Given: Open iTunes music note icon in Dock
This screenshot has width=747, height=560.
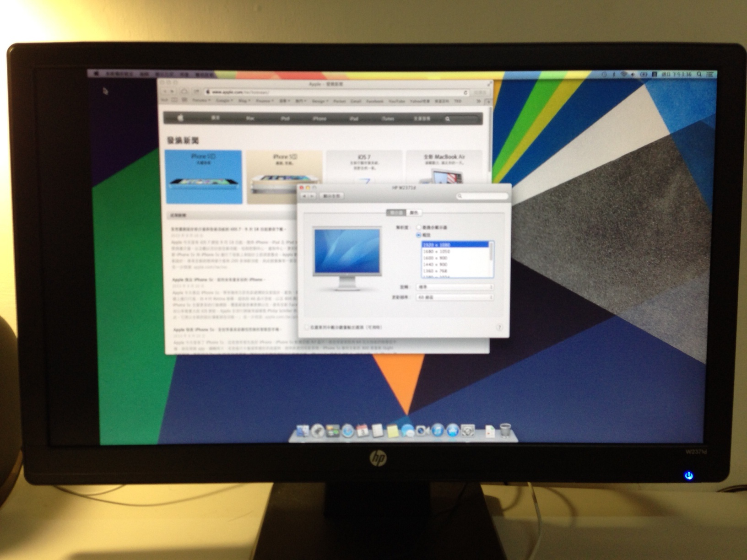Looking at the screenshot, I should [x=437, y=431].
